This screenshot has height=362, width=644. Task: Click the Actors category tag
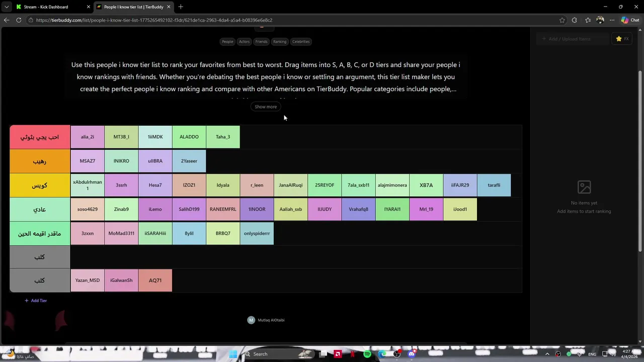[244, 42]
